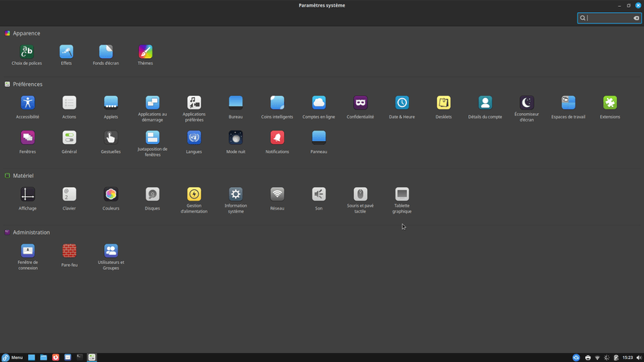Open Juxtaposition de fenêtres settings
644x362 pixels.
153,143
